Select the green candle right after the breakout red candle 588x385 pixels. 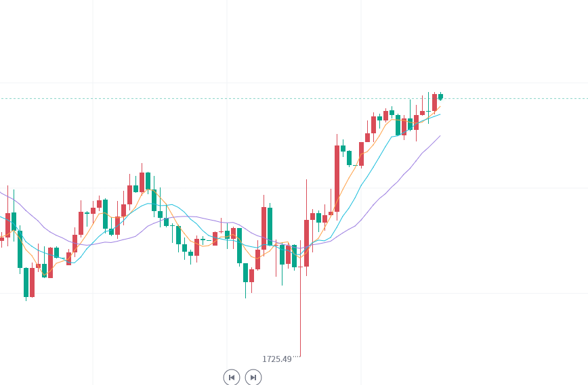[343, 148]
